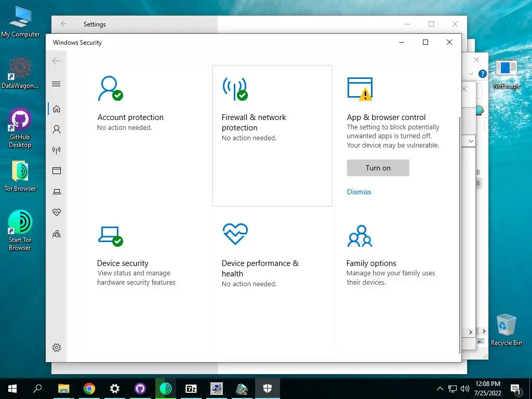Open the Account protection tile icon
The height and width of the screenshot is (399, 532).
[110, 88]
